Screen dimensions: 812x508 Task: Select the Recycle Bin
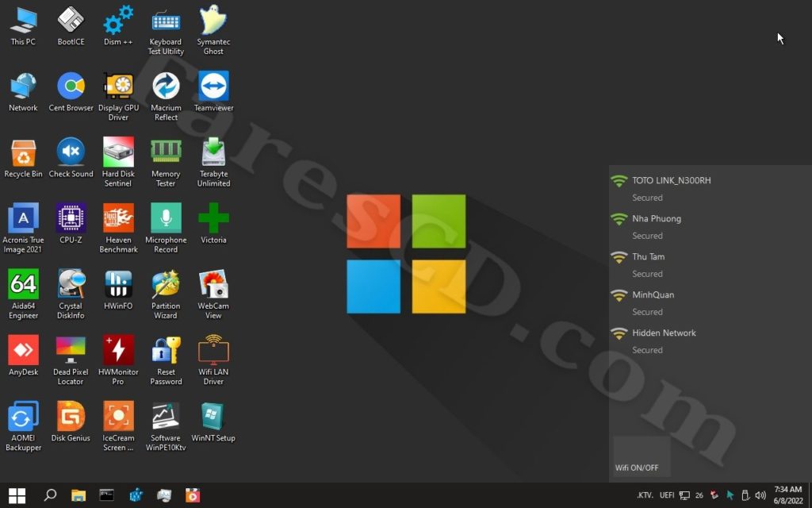point(23,158)
